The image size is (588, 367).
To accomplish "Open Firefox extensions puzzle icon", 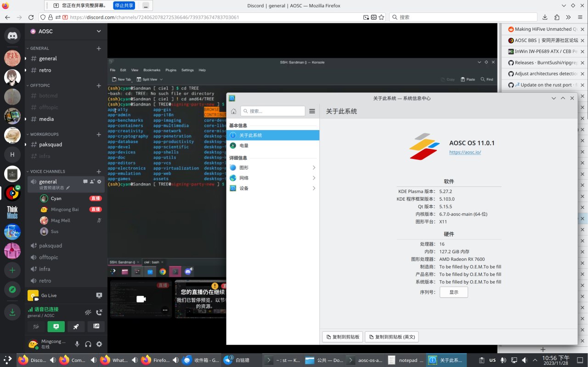I will (x=557, y=17).
